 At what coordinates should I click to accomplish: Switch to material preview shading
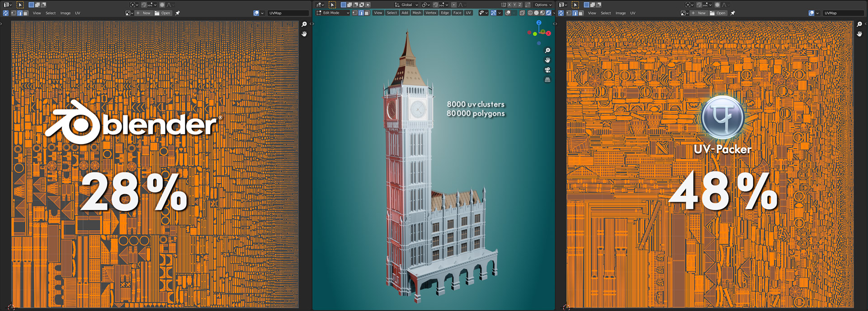pos(542,13)
